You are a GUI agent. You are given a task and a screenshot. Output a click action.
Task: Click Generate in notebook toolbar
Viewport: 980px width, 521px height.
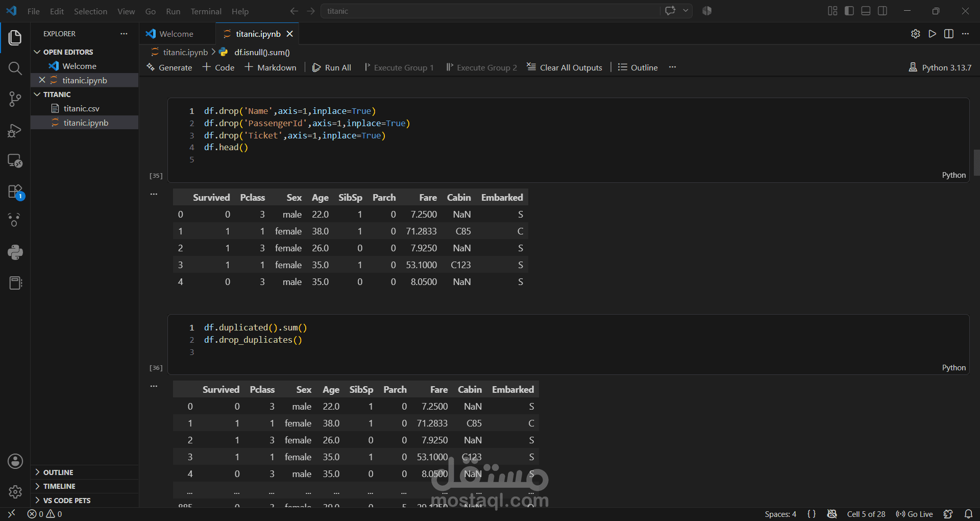click(169, 67)
